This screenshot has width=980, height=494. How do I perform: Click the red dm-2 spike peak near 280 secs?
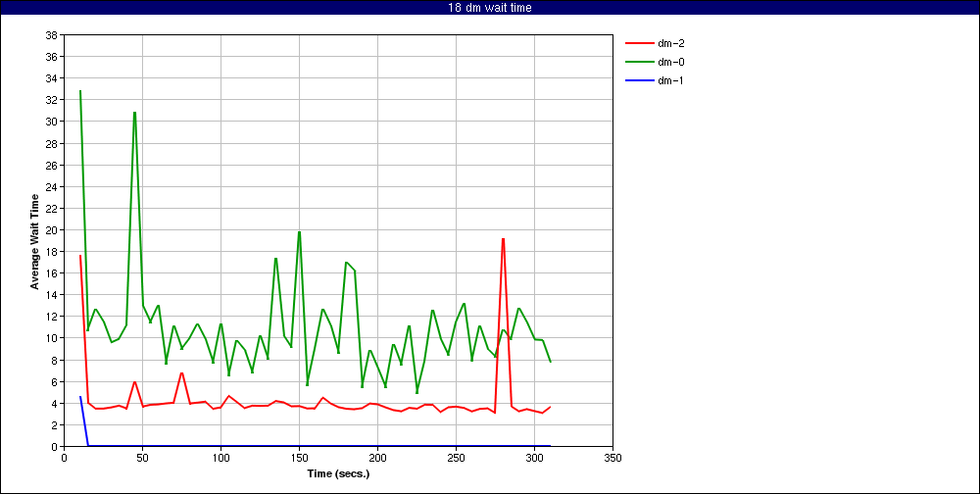[503, 239]
